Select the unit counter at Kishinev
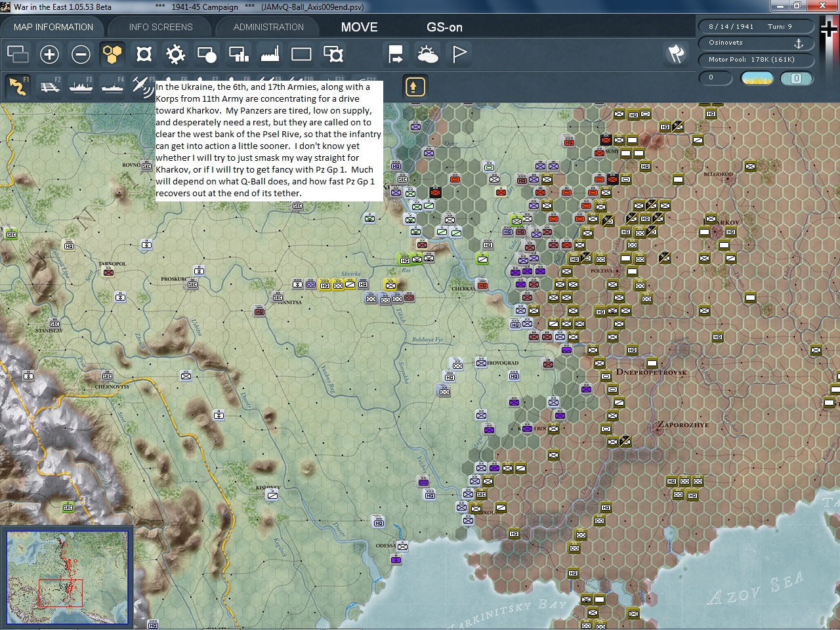Viewport: 840px width, 630px height. coord(272,495)
